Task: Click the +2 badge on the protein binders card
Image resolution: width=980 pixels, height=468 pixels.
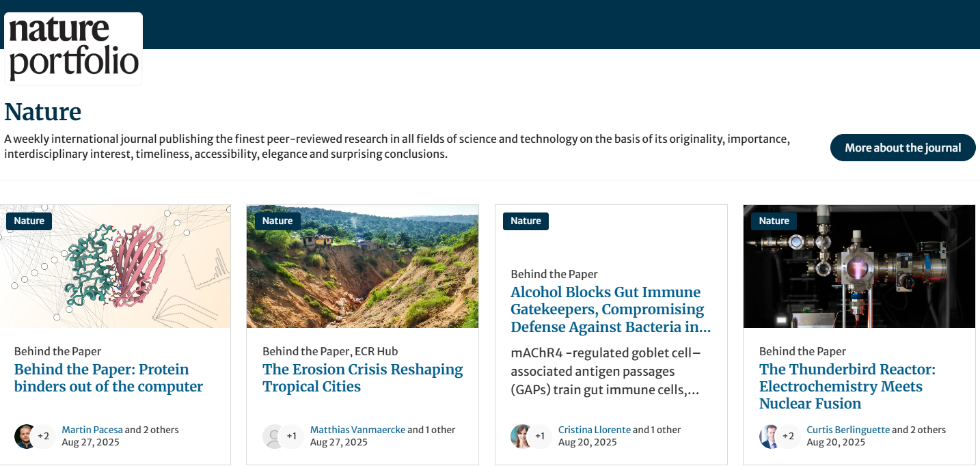Action: (x=43, y=436)
